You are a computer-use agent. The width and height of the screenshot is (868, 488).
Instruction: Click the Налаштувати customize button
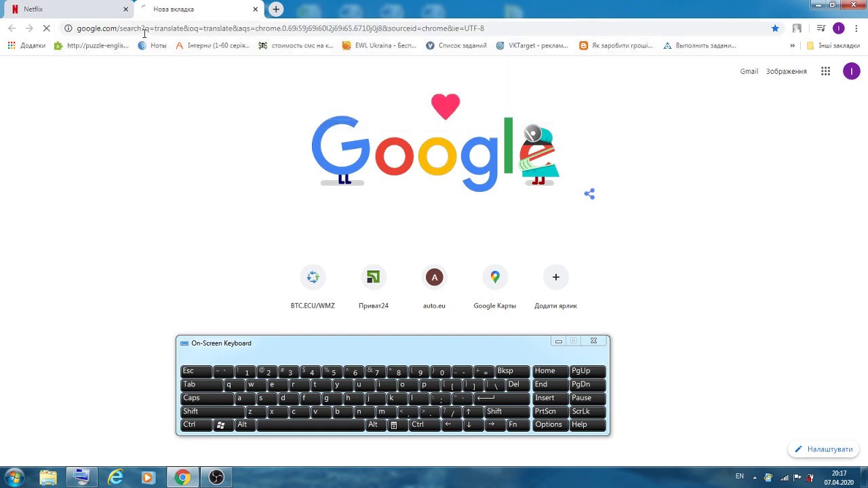824,449
